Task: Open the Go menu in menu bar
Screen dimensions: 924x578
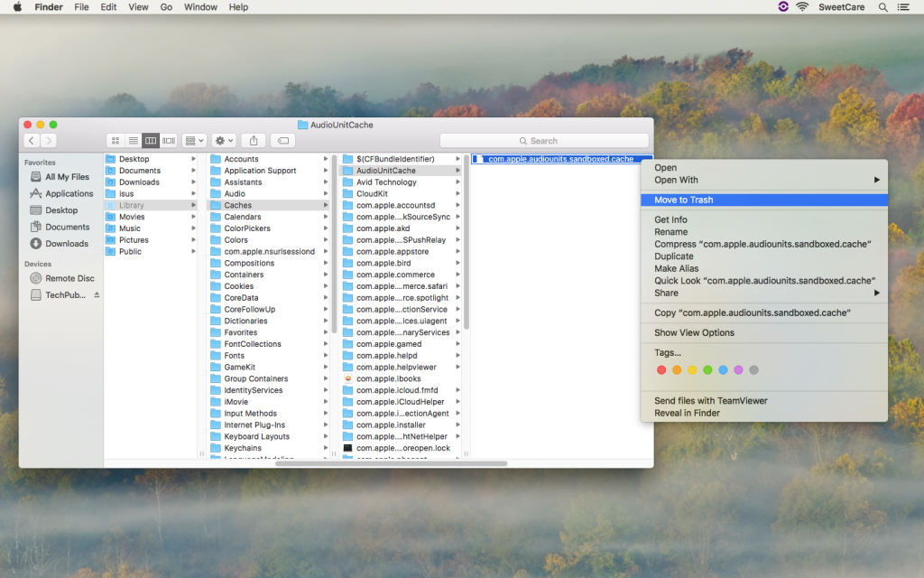Action: point(166,6)
